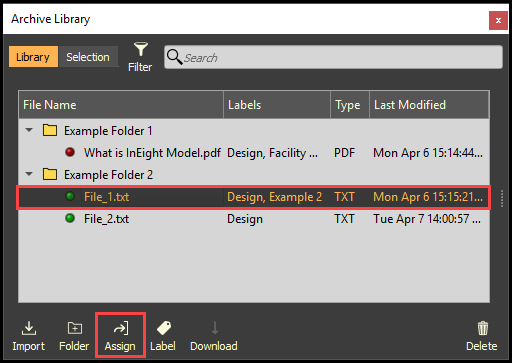Click the Import icon
Image resolution: width=512 pixels, height=363 pixels.
click(x=29, y=328)
